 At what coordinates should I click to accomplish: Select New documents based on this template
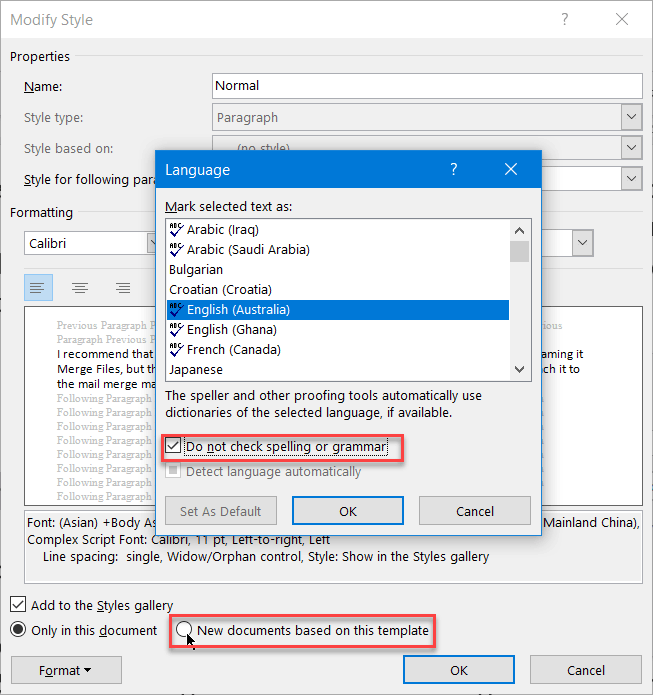click(x=184, y=629)
